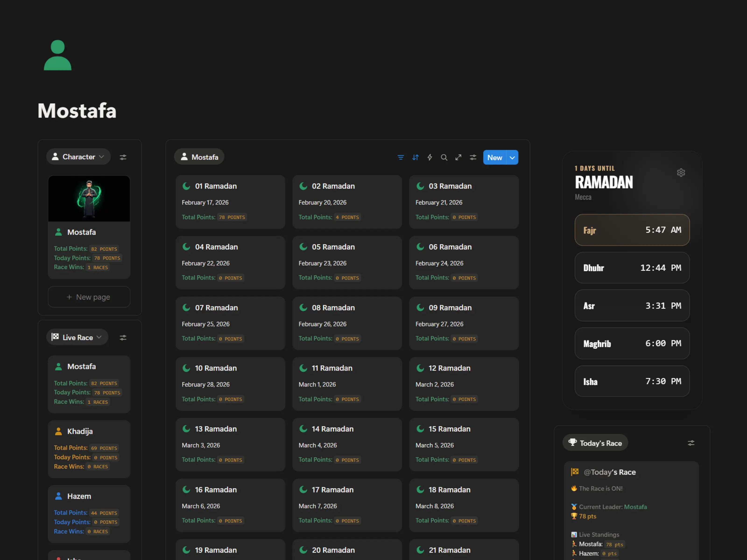Image resolution: width=747 pixels, height=560 pixels.
Task: Open the Mostafa character image thumbnail
Action: coord(89,199)
